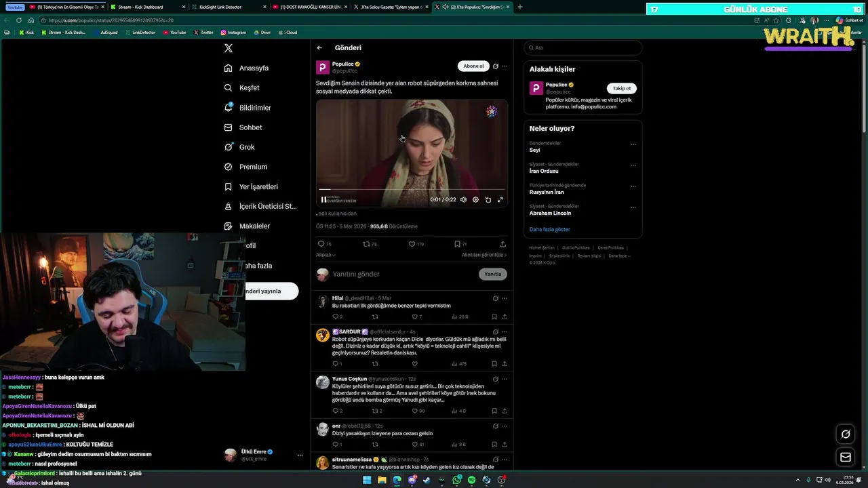Image resolution: width=868 pixels, height=488 pixels.
Task: Click Takip et for Populicc
Action: tap(622, 88)
